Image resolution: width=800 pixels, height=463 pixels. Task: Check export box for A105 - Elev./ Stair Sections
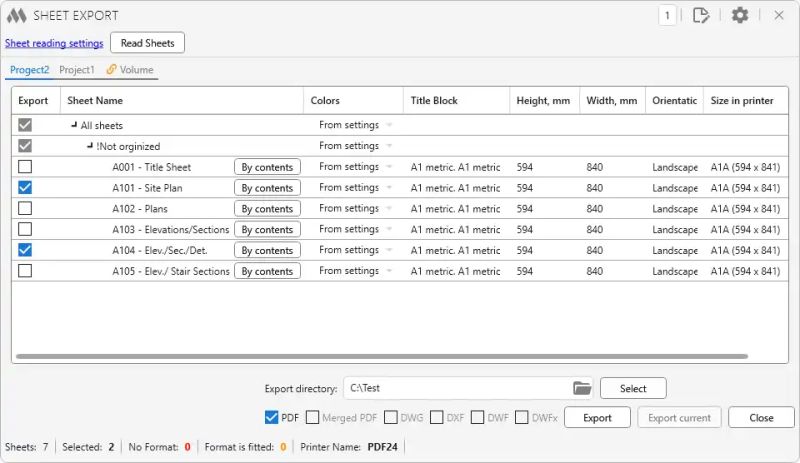(24, 271)
